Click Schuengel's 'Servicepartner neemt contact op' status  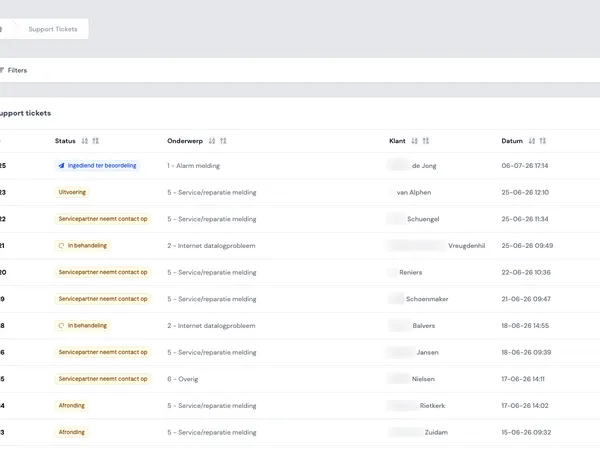pos(103,219)
